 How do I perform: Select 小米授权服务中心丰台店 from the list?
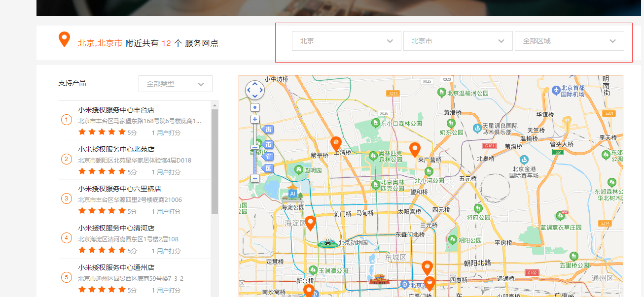click(116, 110)
